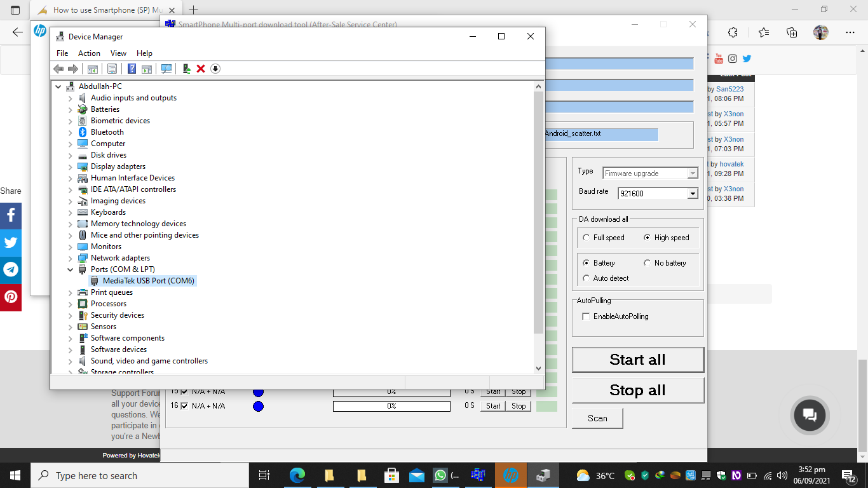Click the Windows taskbar search box

point(140,475)
